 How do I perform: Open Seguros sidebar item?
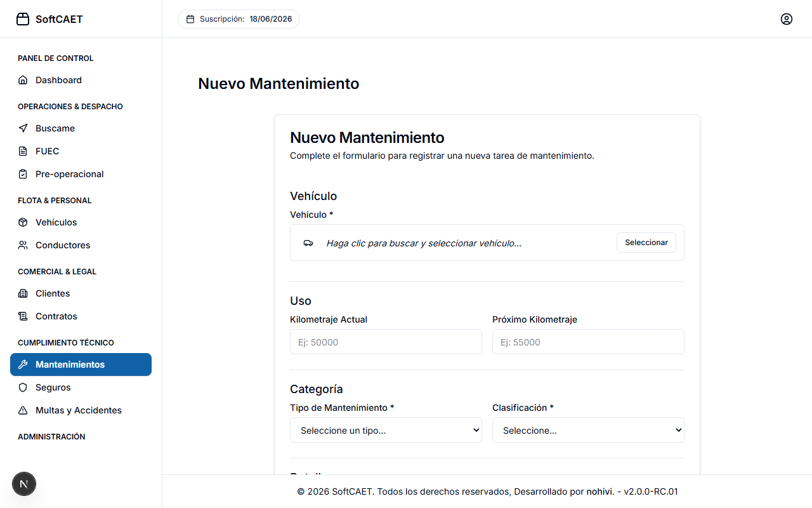coord(81,387)
